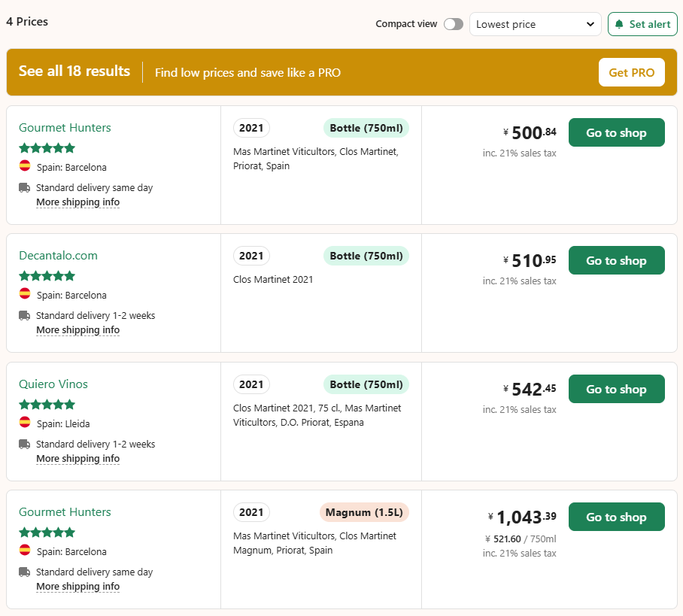Screen dimensions: 683x616
Task: Click star rating of Gourmet Hunters 750ml listing
Action: point(47,148)
